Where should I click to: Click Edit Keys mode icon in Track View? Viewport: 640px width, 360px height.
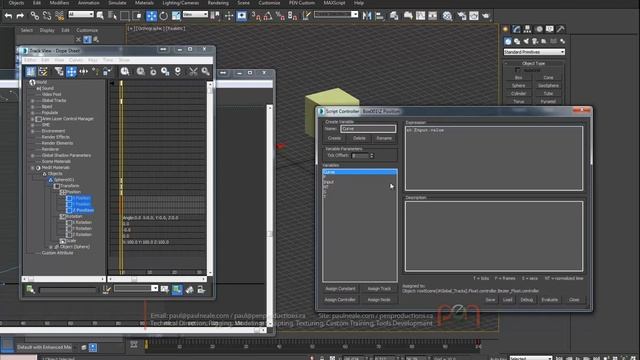pyautogui.click(x=31, y=72)
